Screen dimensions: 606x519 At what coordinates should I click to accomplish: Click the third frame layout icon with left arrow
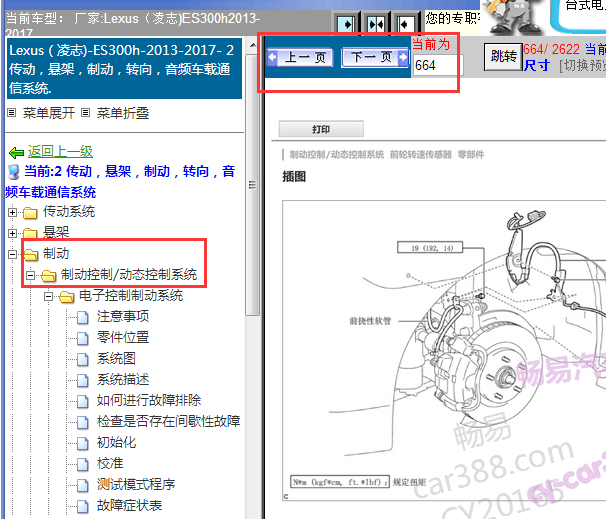(x=406, y=25)
